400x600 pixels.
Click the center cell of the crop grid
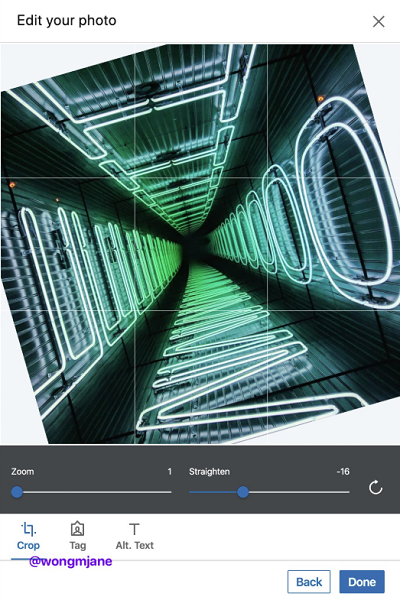click(x=201, y=244)
